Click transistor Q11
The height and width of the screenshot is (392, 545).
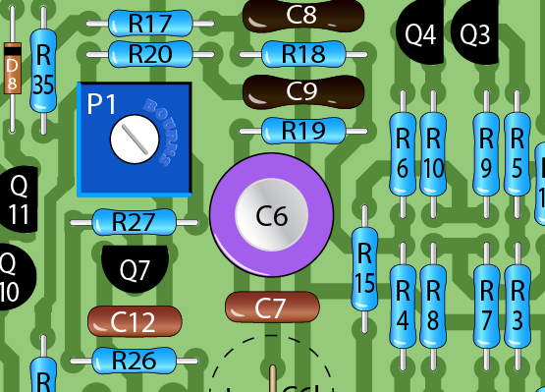pos(19,199)
